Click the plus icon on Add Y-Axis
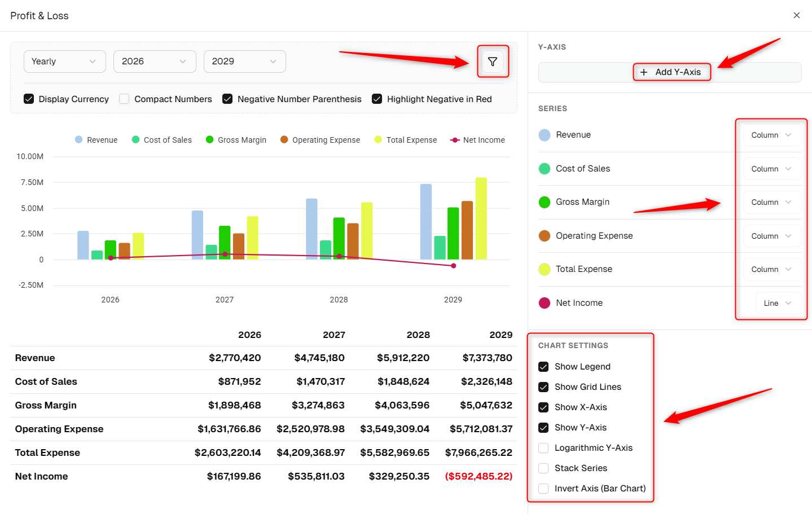This screenshot has height=514, width=812. coord(644,72)
